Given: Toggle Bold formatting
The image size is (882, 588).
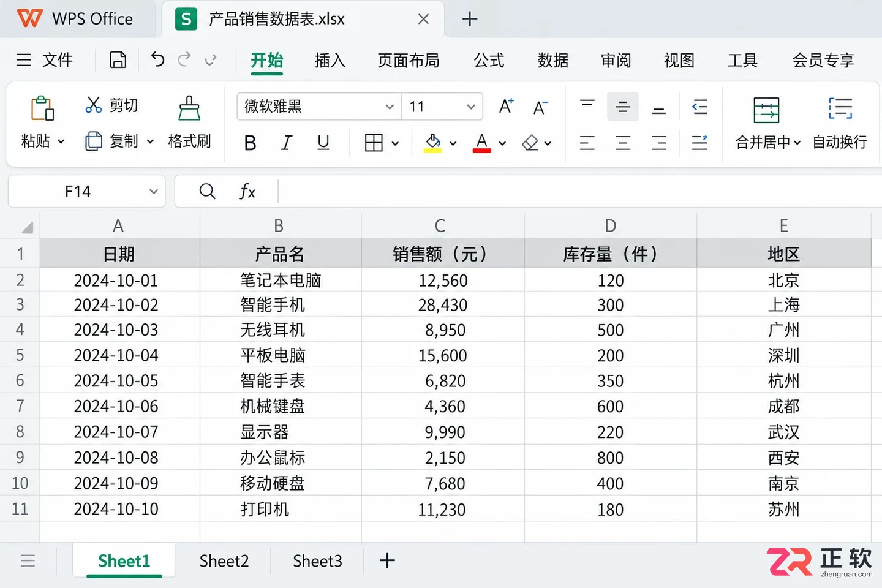Looking at the screenshot, I should 250,143.
